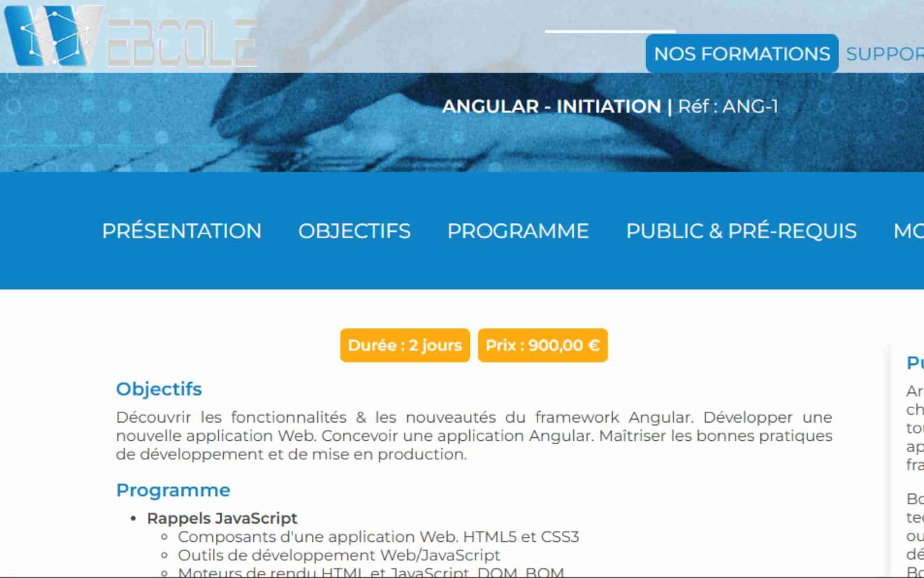Viewport: 924px width, 578px height.
Task: Click "Outils de développement Web/JavaScript" item
Action: (339, 555)
